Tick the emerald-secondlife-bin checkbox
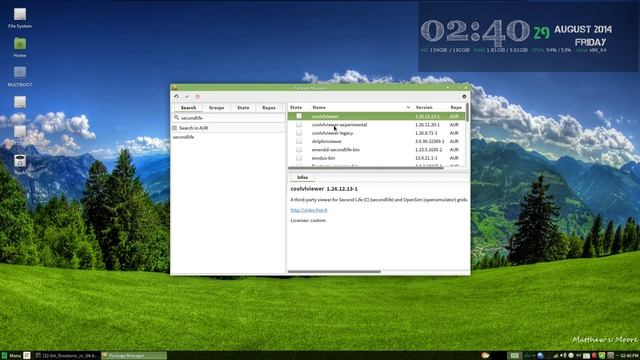The width and height of the screenshot is (640, 360). [x=299, y=150]
